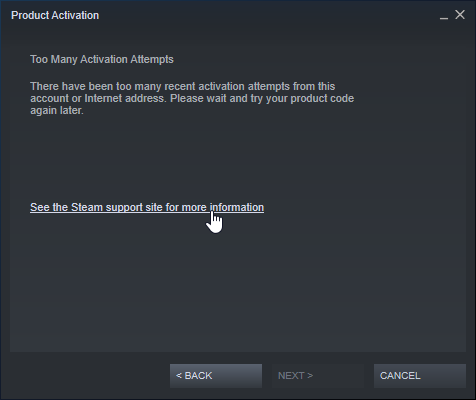Minimize the Product Activation window
The image size is (476, 400).
coord(444,16)
